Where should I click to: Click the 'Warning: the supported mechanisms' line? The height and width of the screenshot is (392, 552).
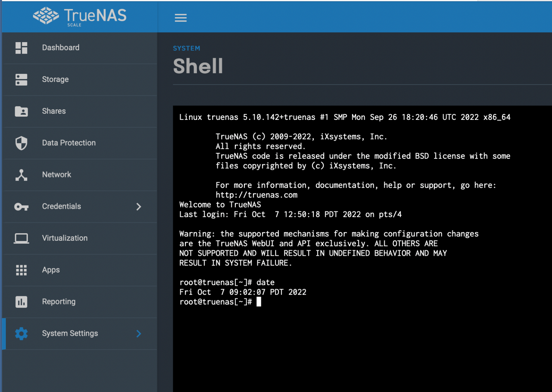329,234
